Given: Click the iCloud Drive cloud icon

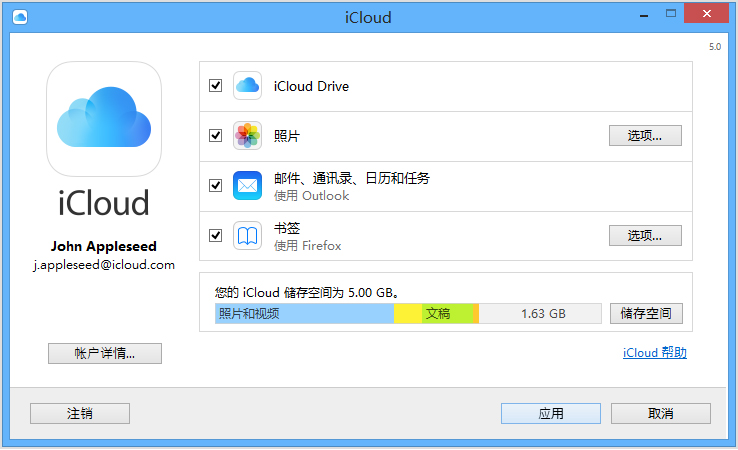Looking at the screenshot, I should 247,86.
